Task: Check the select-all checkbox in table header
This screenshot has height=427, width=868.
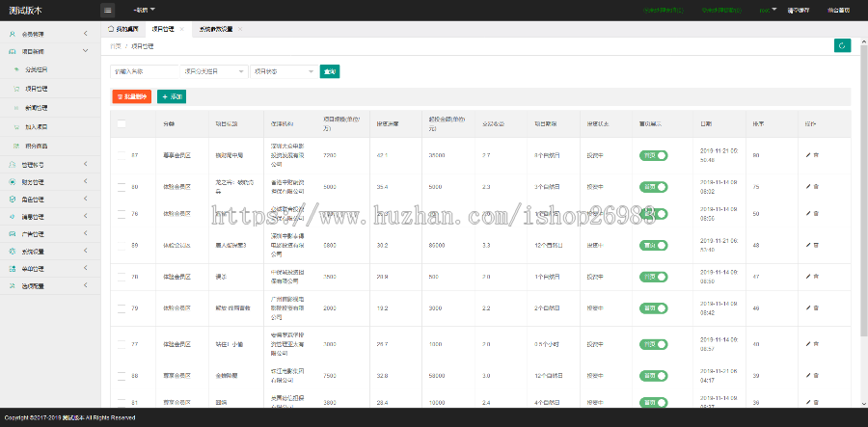Action: 122,123
